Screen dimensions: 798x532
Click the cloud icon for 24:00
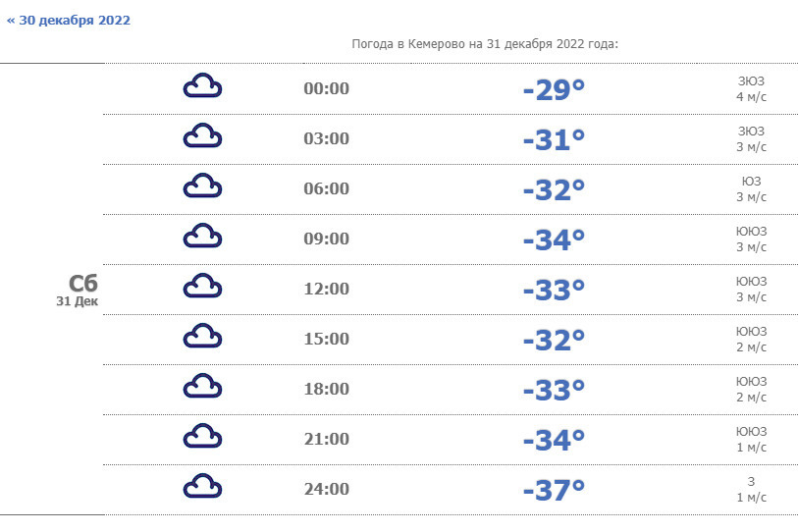pos(202,488)
